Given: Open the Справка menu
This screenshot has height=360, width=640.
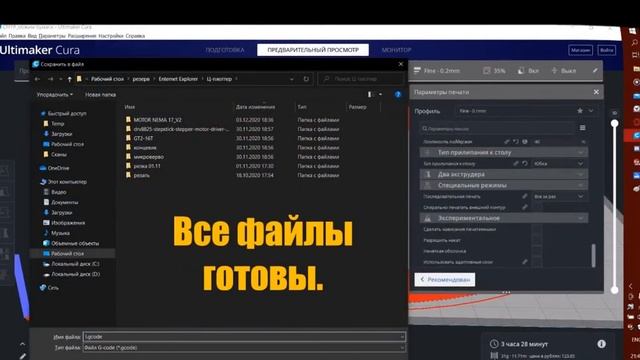Looking at the screenshot, I should click(x=135, y=36).
